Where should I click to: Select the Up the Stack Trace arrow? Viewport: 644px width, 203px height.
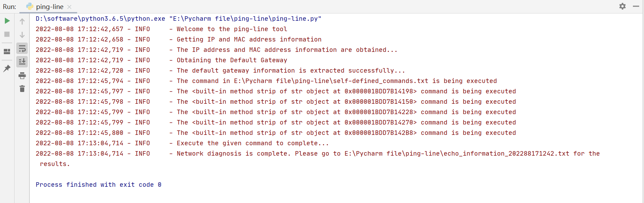[x=22, y=21]
